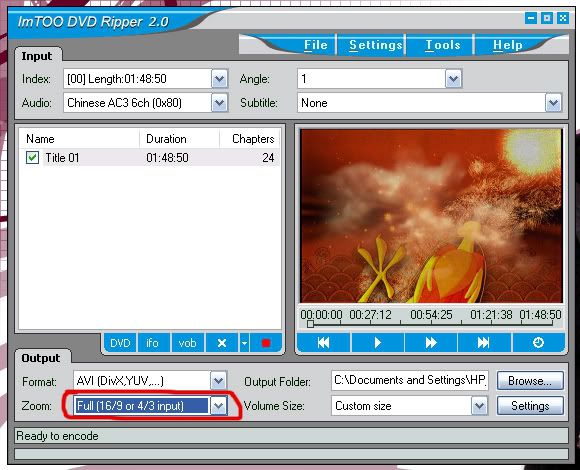The image size is (580, 470).
Task: Fast forward the preview video
Action: coord(431,343)
